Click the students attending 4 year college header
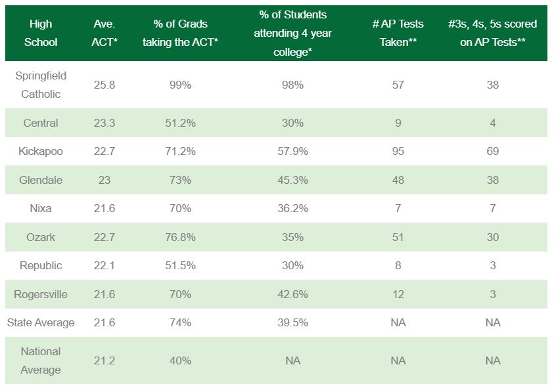The width and height of the screenshot is (554, 392). 289,33
